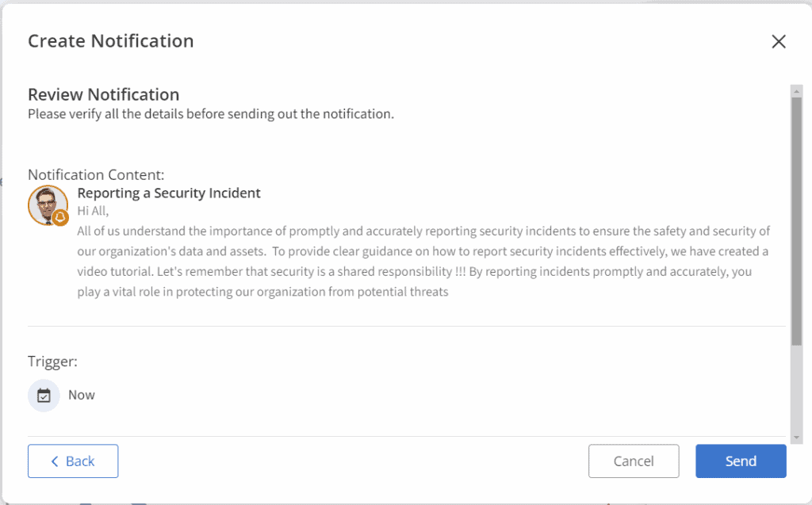The image size is (812, 505).
Task: Click the "Notification Content:" label
Action: point(96,174)
